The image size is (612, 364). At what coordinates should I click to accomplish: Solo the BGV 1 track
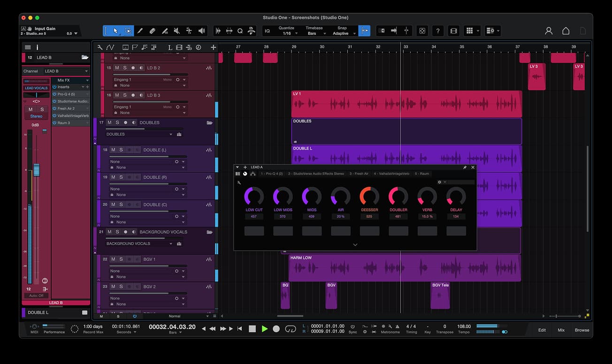click(121, 259)
